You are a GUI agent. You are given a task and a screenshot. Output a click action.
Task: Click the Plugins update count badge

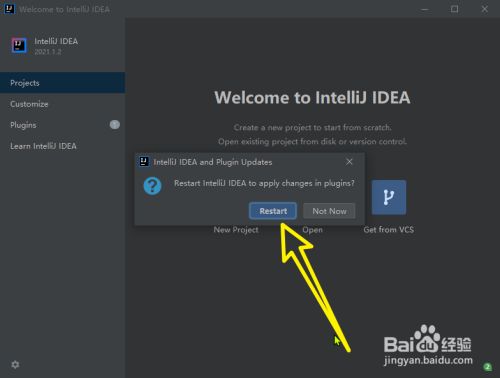point(115,125)
